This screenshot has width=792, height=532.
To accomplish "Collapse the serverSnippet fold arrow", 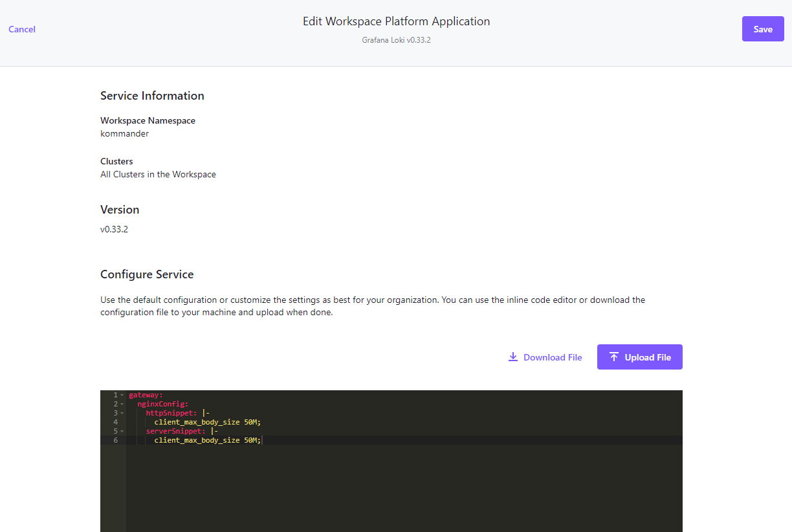I will [x=122, y=431].
